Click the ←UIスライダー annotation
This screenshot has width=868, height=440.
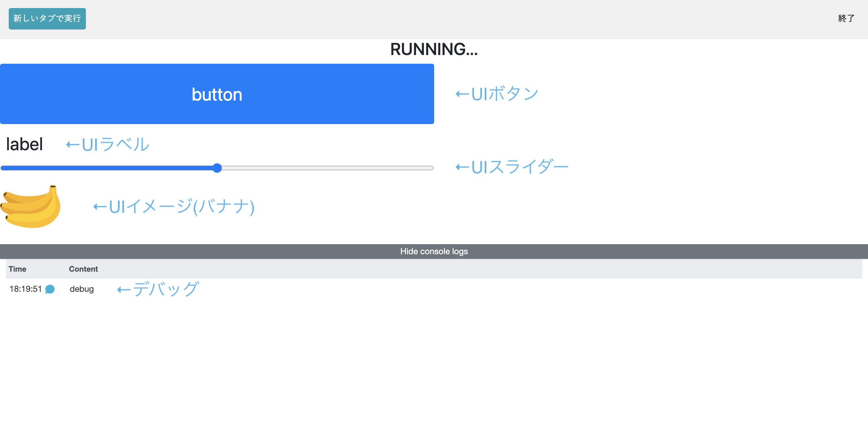512,166
